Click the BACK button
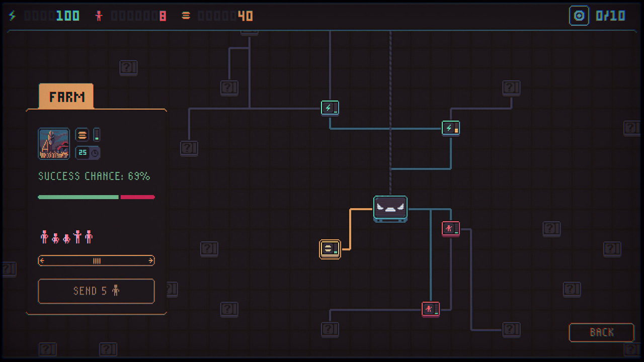The height and width of the screenshot is (362, 644). pyautogui.click(x=602, y=332)
